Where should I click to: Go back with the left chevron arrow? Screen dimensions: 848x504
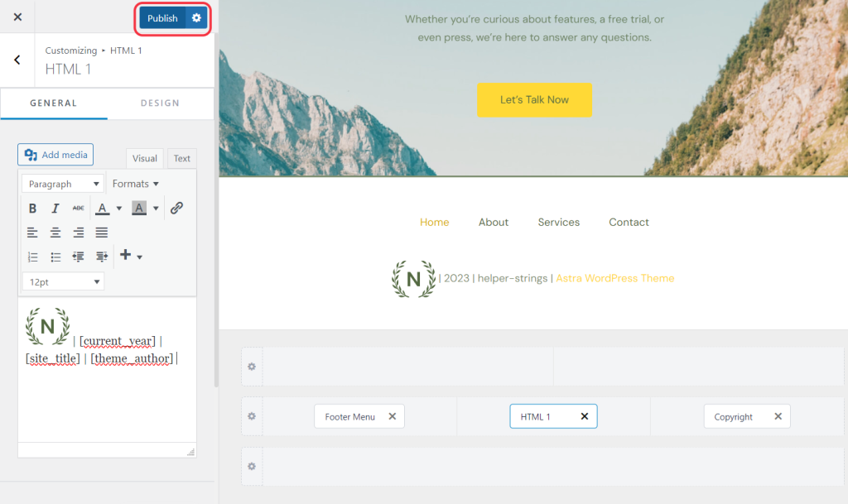(x=17, y=60)
